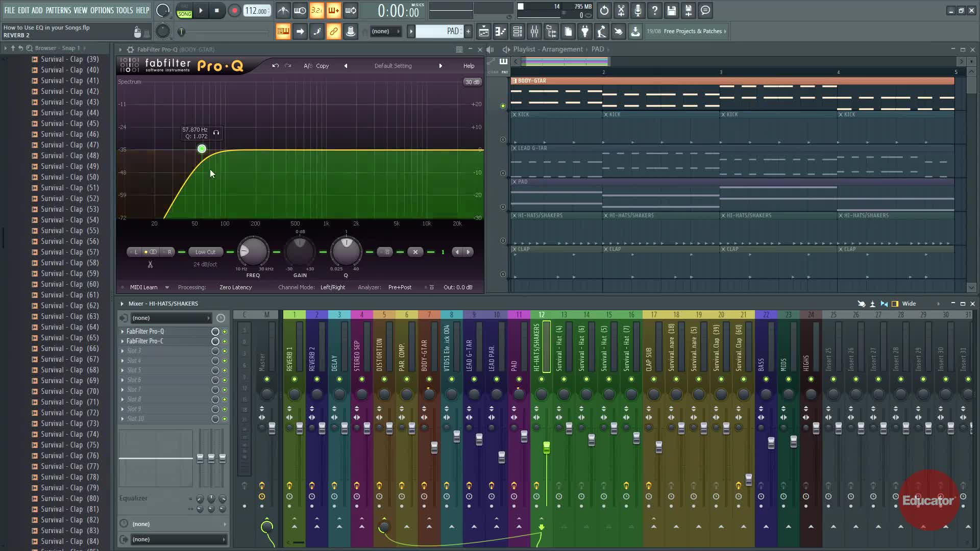Click the Record button
Screen dimensions: 980x551
click(234, 11)
